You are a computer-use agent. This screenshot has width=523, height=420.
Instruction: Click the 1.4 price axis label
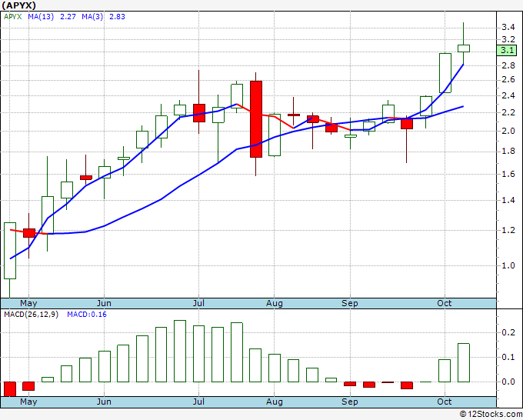[x=508, y=200]
